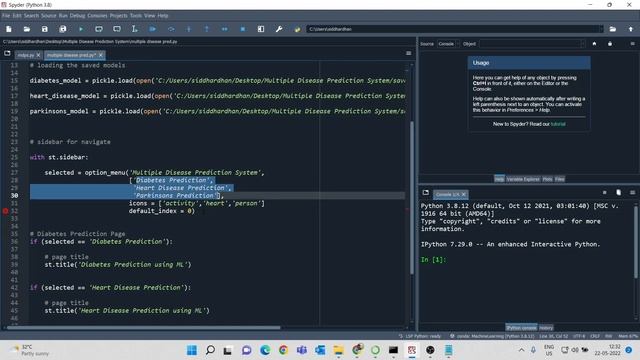640x360 pixels.
Task: Open the console pane options menu
Action: pos(632,193)
